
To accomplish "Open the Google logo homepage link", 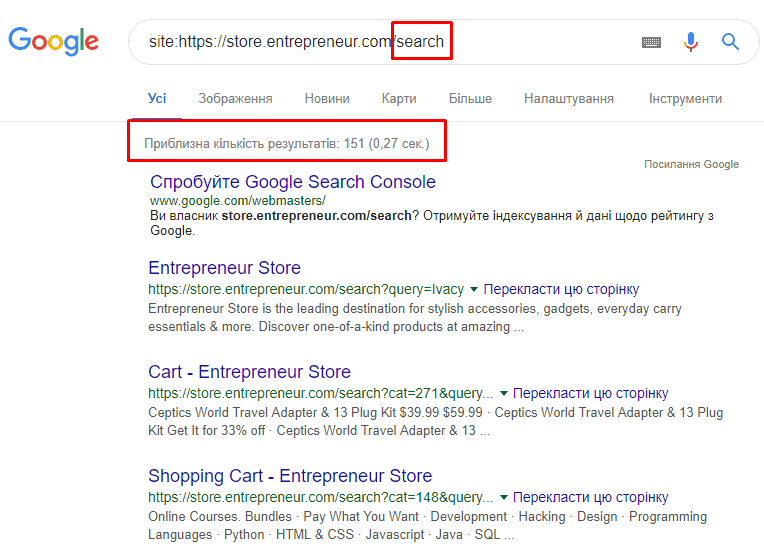I will pyautogui.click(x=54, y=41).
